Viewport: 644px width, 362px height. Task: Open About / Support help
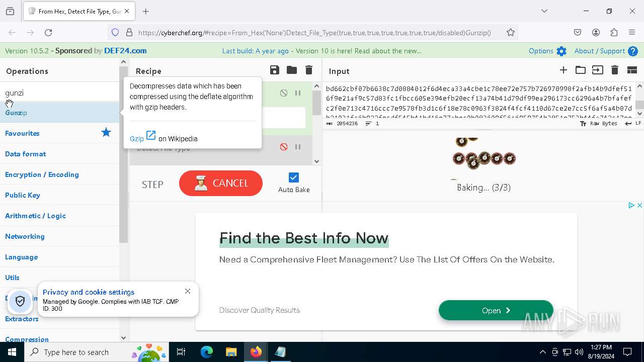606,51
